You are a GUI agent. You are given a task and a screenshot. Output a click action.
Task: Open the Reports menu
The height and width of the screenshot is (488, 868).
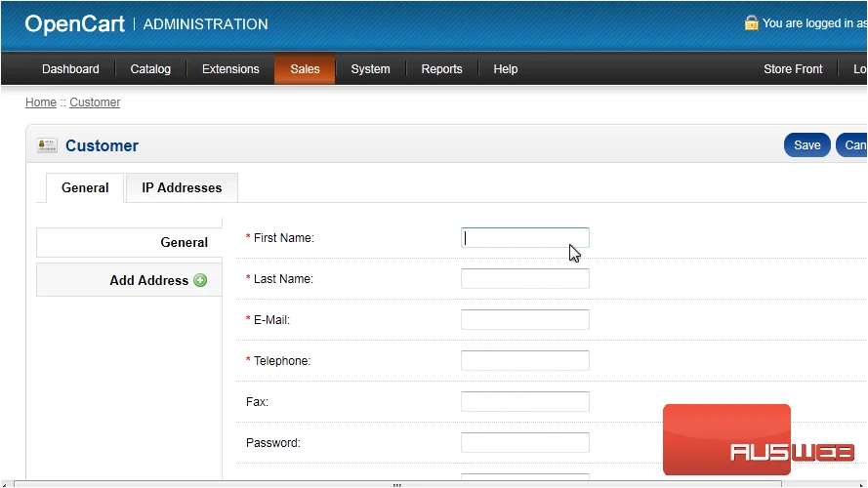(x=441, y=69)
